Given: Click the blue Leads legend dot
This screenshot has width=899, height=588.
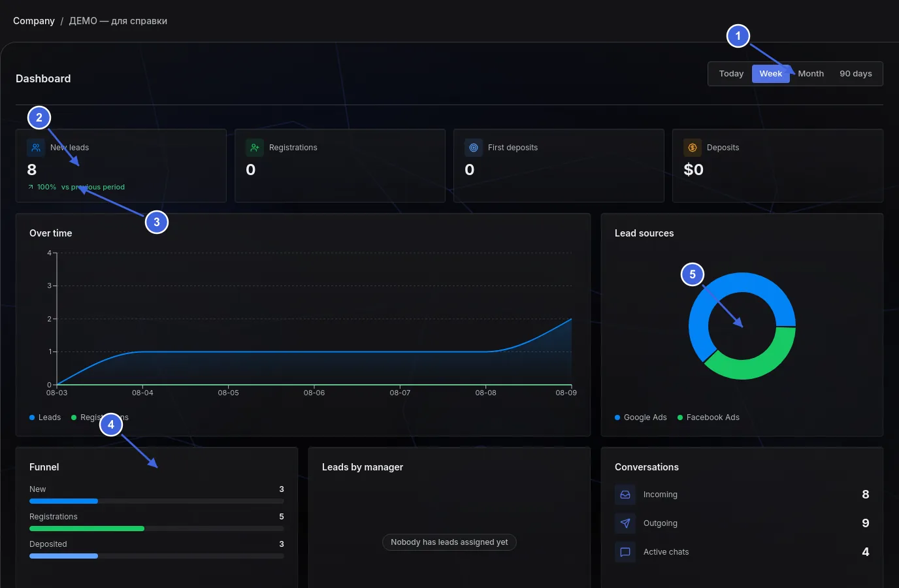Looking at the screenshot, I should (x=32, y=417).
